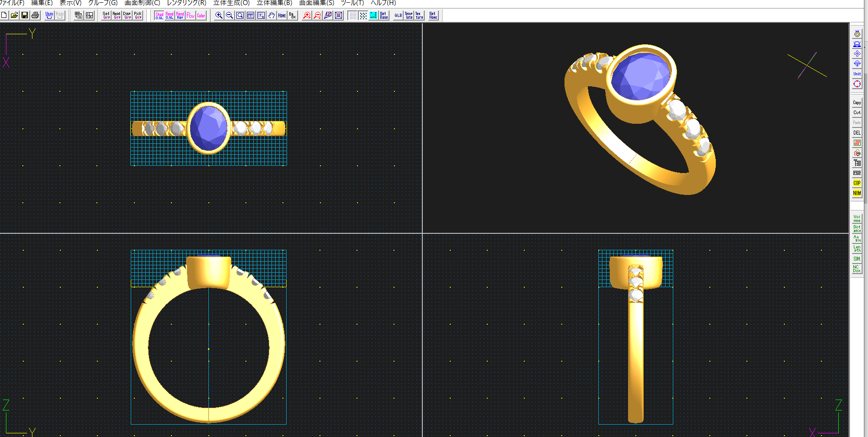Click the Pov render button
Screen dimensions: 868x437
coord(191,16)
